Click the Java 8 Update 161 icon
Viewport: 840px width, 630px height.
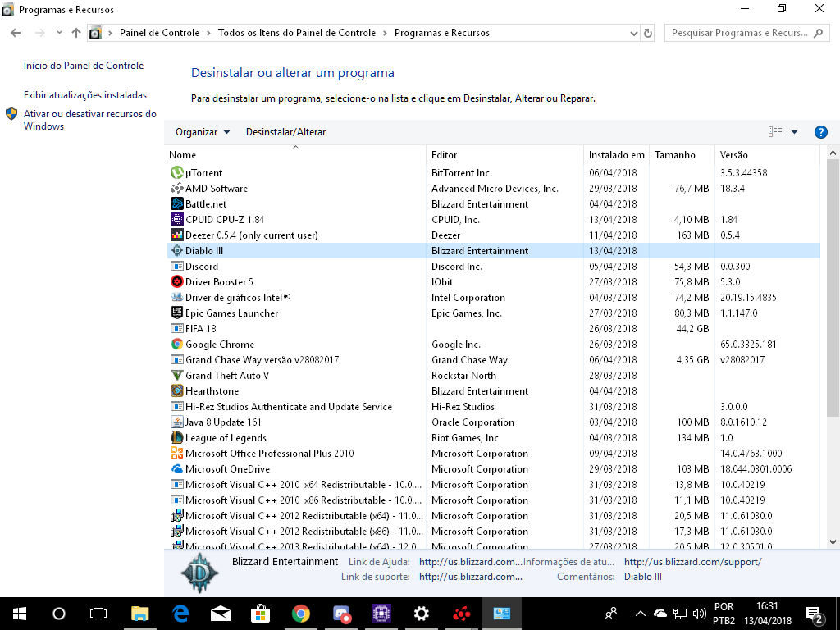177,422
